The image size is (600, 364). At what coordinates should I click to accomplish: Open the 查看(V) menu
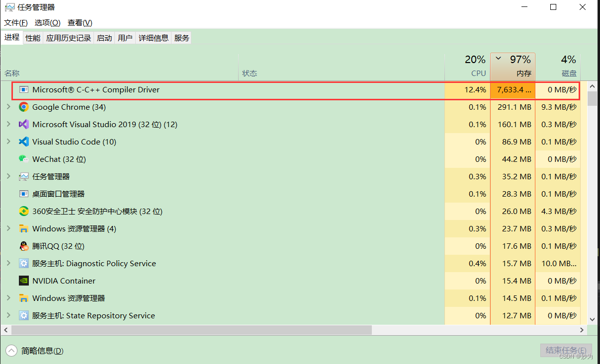80,23
